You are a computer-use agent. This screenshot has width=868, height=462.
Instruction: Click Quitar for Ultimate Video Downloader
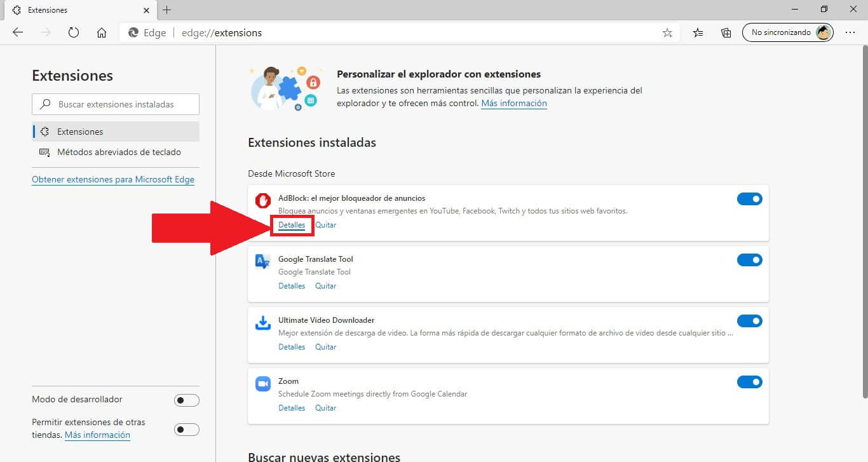pos(326,347)
